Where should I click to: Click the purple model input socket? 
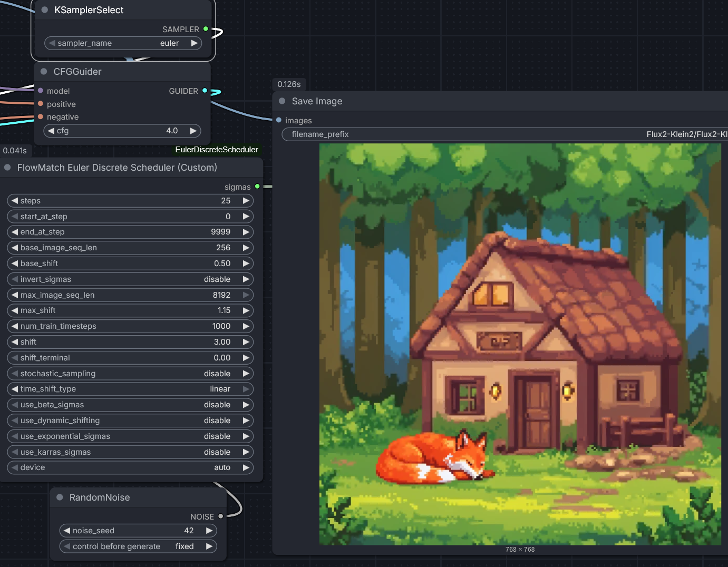[41, 91]
